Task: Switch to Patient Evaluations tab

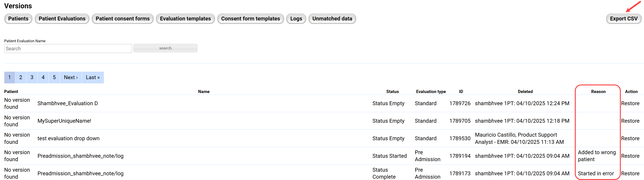Action: pos(62,19)
